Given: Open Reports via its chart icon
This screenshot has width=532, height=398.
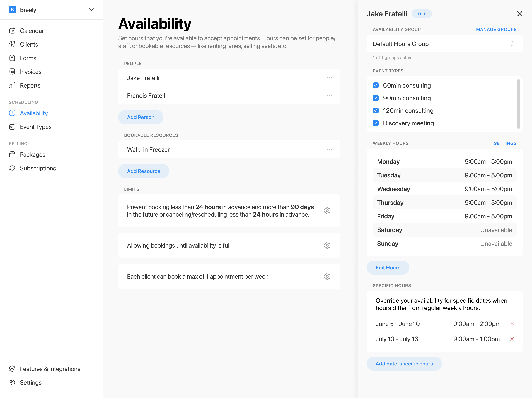Looking at the screenshot, I should coord(13,85).
